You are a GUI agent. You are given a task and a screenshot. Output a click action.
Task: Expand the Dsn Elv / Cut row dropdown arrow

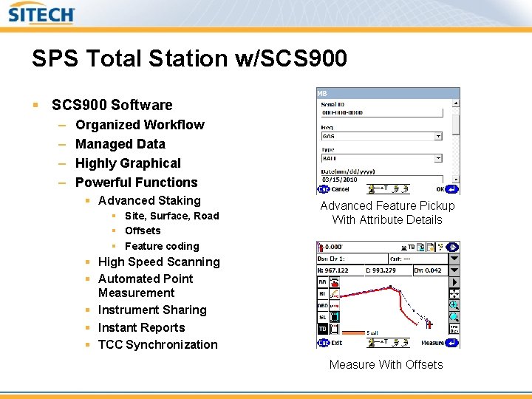tap(454, 259)
